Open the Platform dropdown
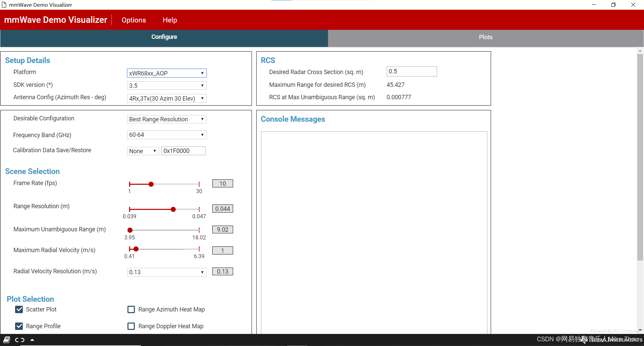The image size is (644, 346). (x=167, y=73)
